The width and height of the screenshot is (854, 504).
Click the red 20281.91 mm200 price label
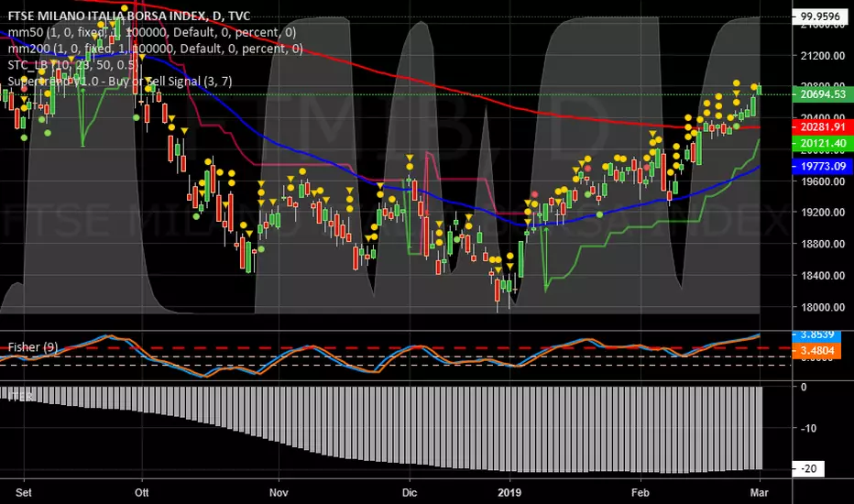pos(823,127)
